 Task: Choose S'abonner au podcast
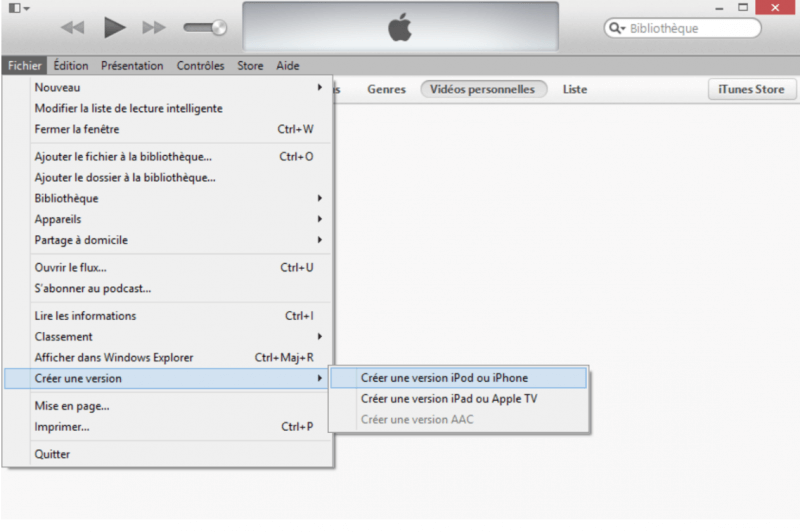[167, 288]
